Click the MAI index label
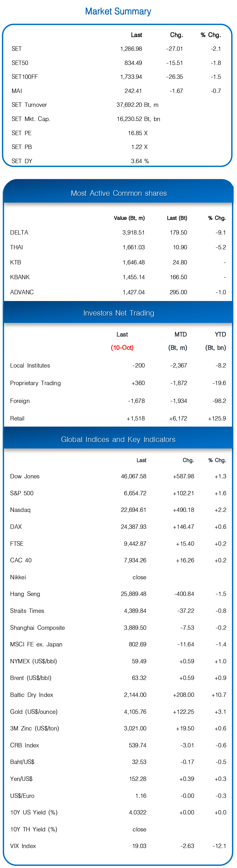Screen dimensions: 237x868 point(17,91)
